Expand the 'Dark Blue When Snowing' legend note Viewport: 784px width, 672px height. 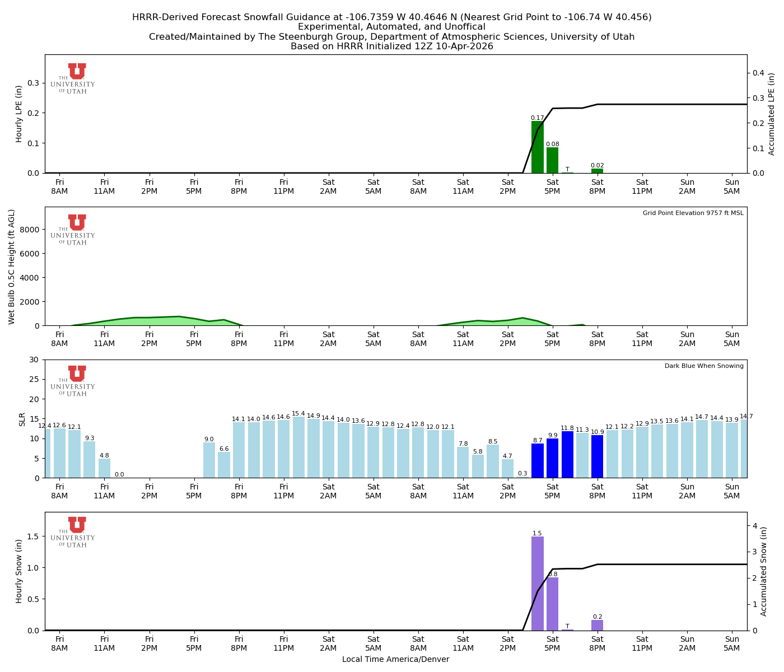point(703,365)
